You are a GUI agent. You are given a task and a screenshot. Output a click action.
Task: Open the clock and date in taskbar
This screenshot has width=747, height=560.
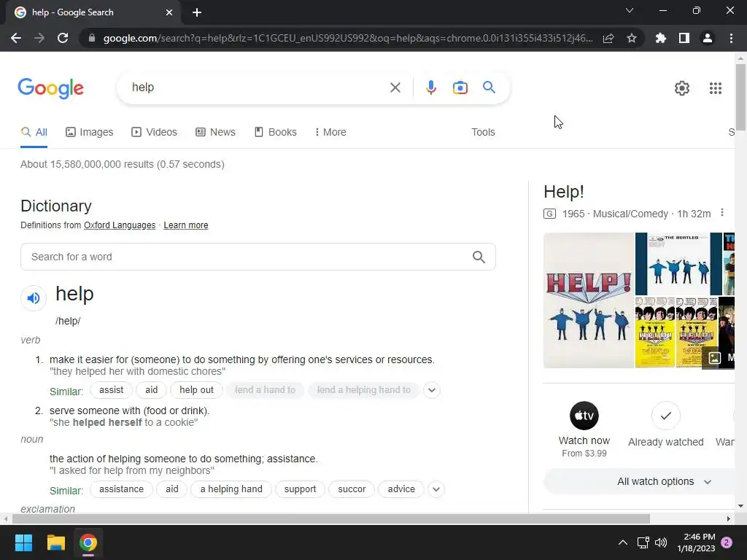[696, 542]
